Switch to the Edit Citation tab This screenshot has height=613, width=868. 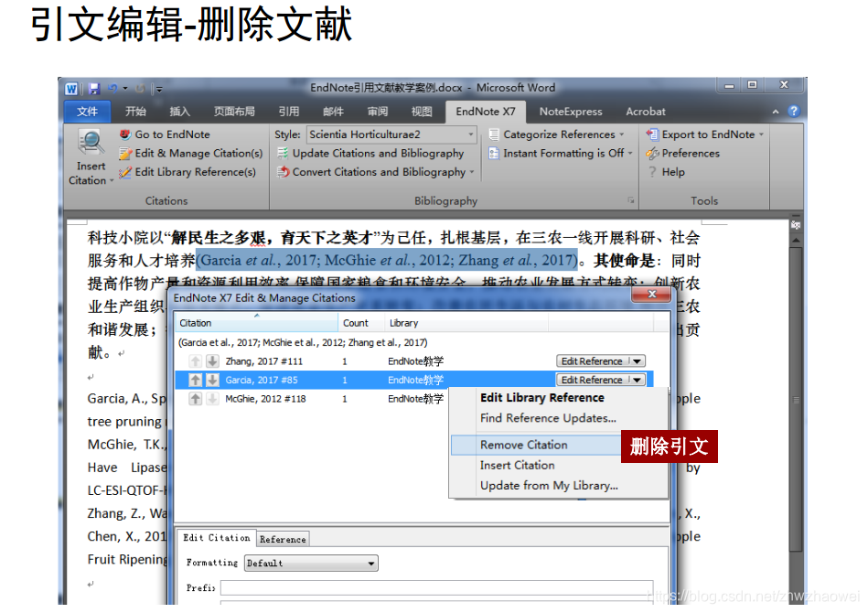click(217, 538)
